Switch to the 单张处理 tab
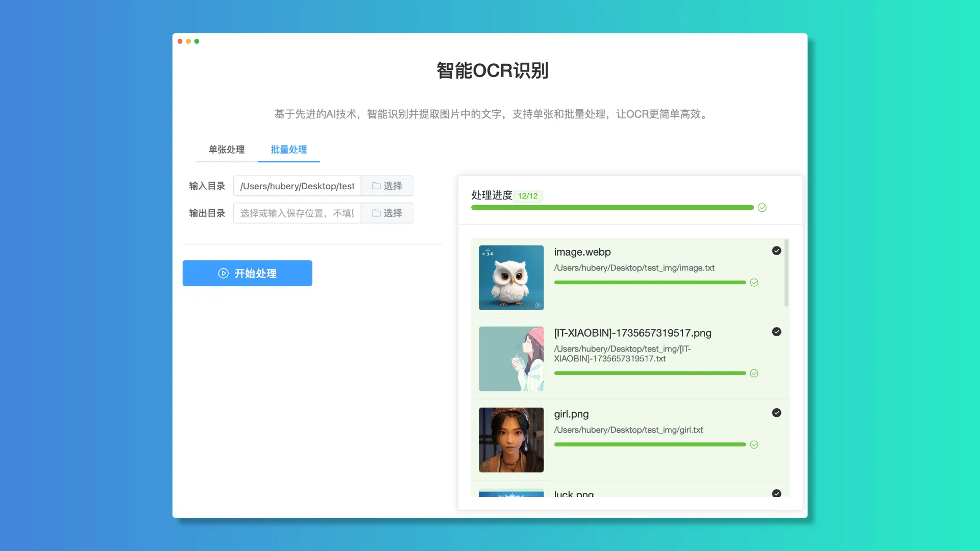The width and height of the screenshot is (980, 551). [x=226, y=149]
